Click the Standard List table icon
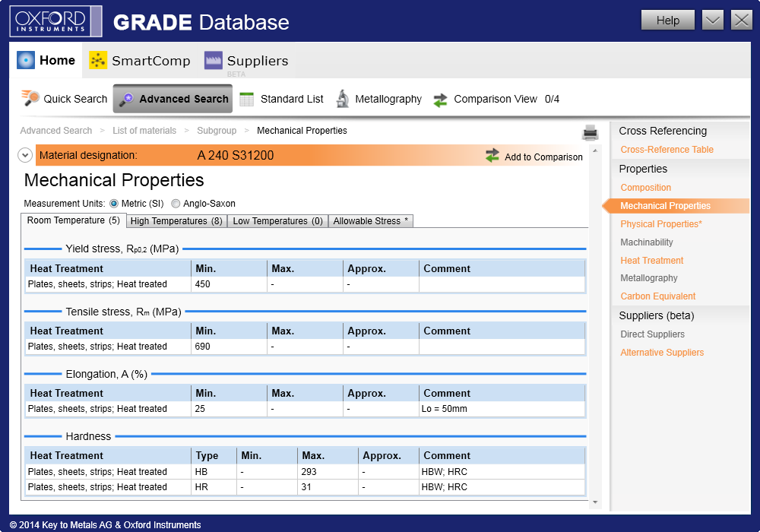 coord(247,99)
